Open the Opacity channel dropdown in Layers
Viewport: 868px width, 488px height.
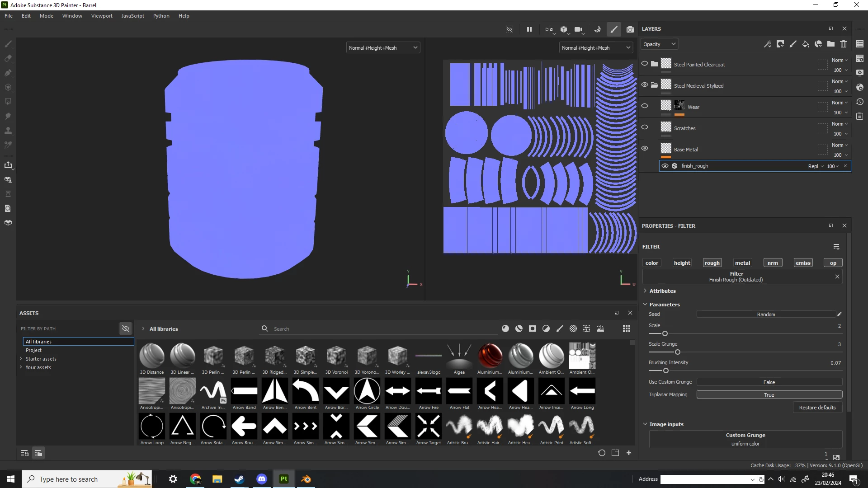point(659,44)
